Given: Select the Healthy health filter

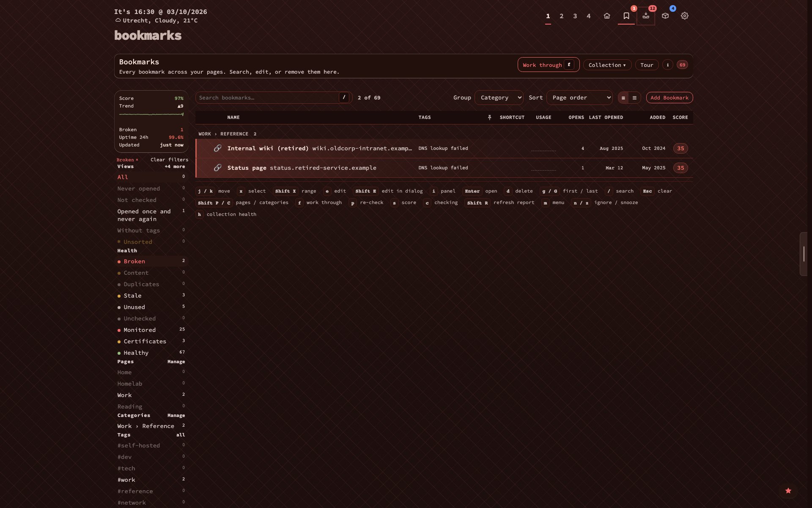Looking at the screenshot, I should pos(151,353).
